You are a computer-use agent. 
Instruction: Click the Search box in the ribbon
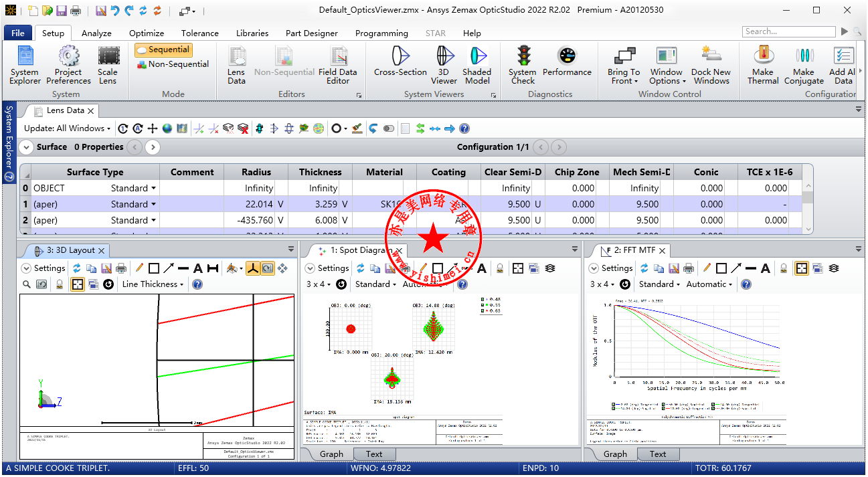click(789, 31)
